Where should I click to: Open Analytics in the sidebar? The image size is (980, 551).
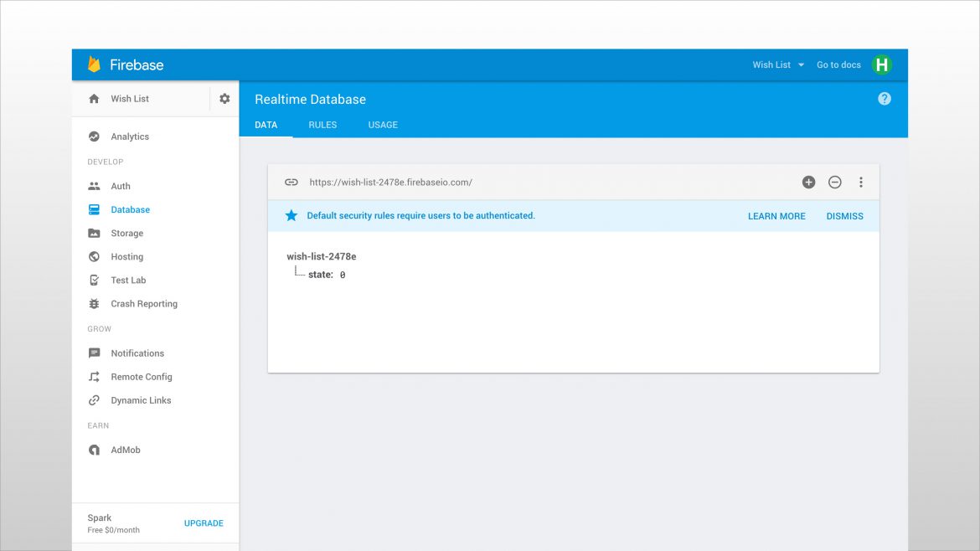[x=130, y=136]
